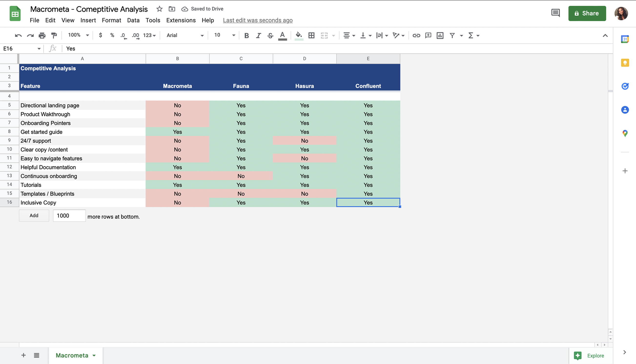Image resolution: width=636 pixels, height=364 pixels.
Task: Click the Insert link icon
Action: (x=416, y=36)
